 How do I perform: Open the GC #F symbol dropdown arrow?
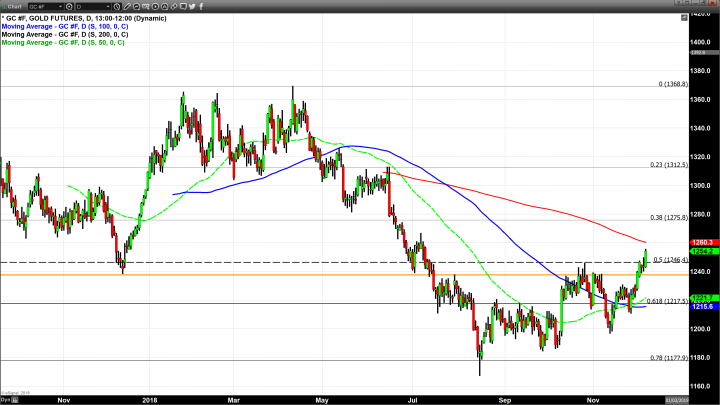(x=60, y=6)
